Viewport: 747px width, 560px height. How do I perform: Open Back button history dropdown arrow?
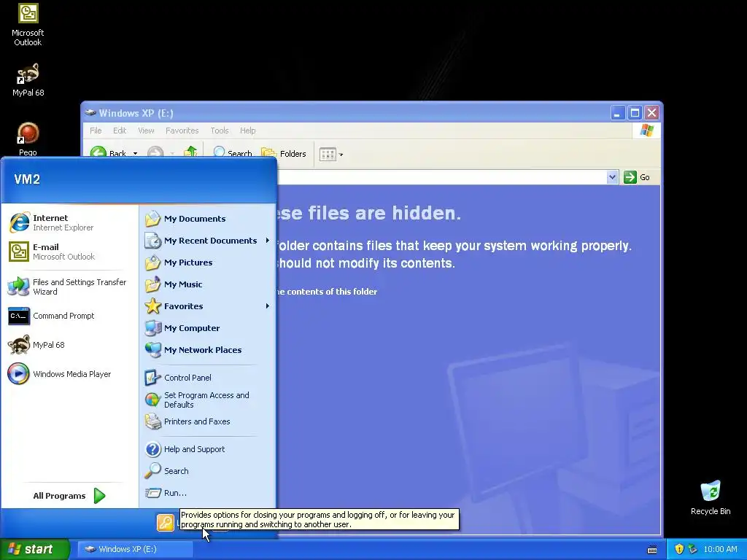(x=135, y=153)
